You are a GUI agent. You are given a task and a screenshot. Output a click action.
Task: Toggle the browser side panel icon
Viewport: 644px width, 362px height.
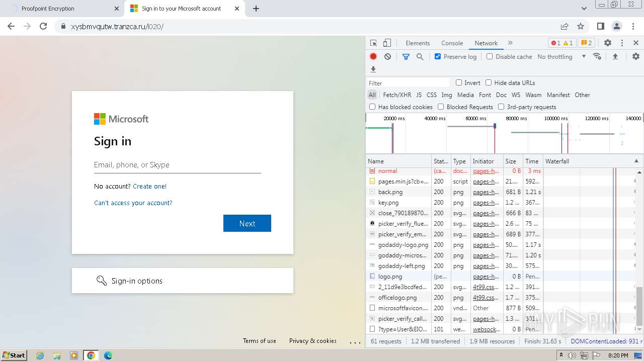point(600,26)
